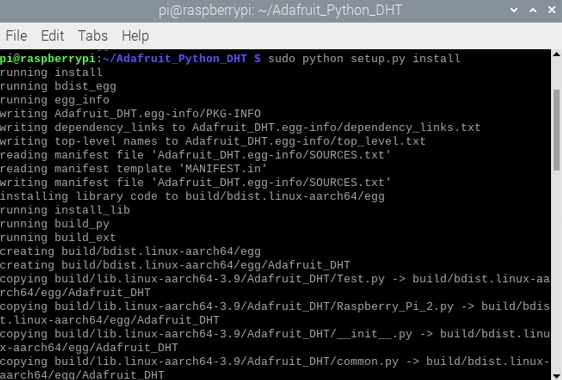The image size is (562, 380).
Task: Click the 'writing Adafruit_DHT.egg-info/PKG-INFO' line
Action: point(130,114)
